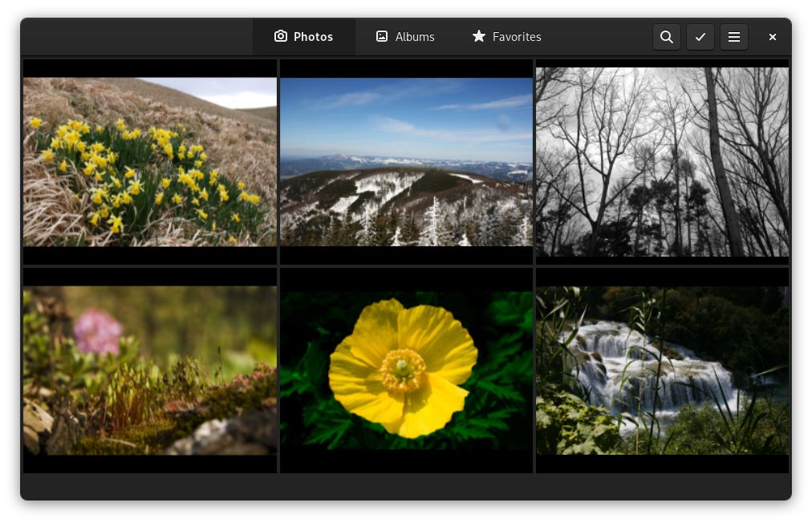
Task: Open the yellow poppy flower thumbnail
Action: coord(406,370)
